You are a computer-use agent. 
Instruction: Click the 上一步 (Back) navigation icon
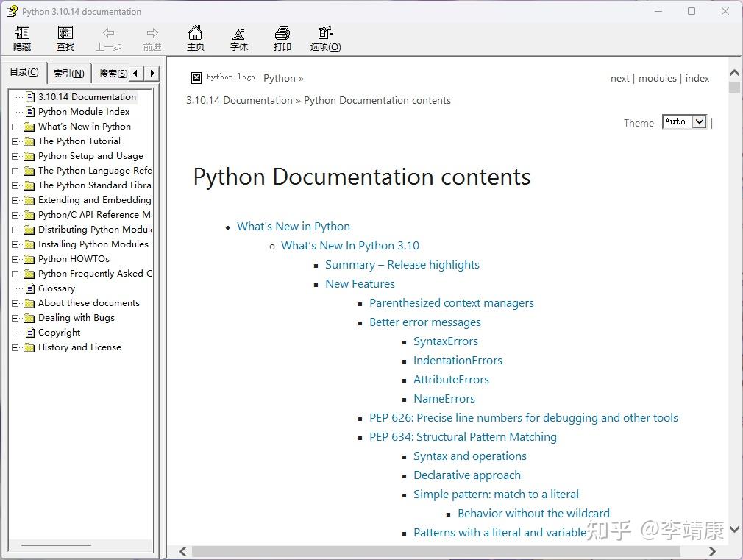[x=108, y=37]
